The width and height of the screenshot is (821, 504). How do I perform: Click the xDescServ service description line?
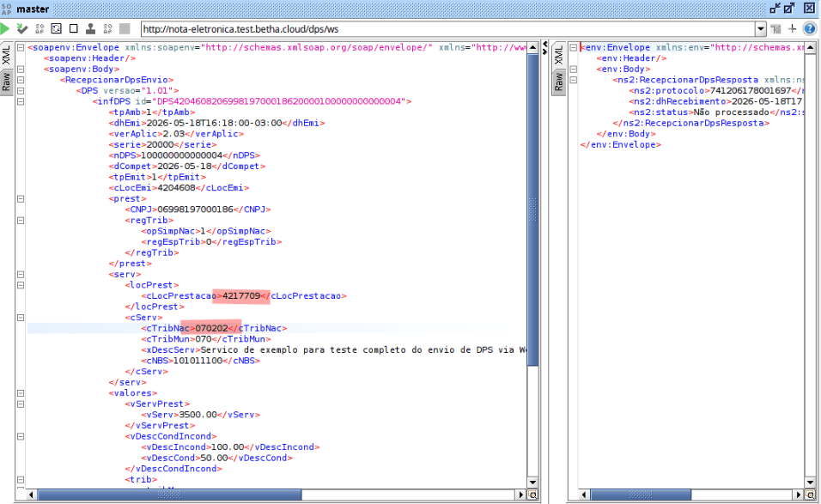(x=333, y=349)
